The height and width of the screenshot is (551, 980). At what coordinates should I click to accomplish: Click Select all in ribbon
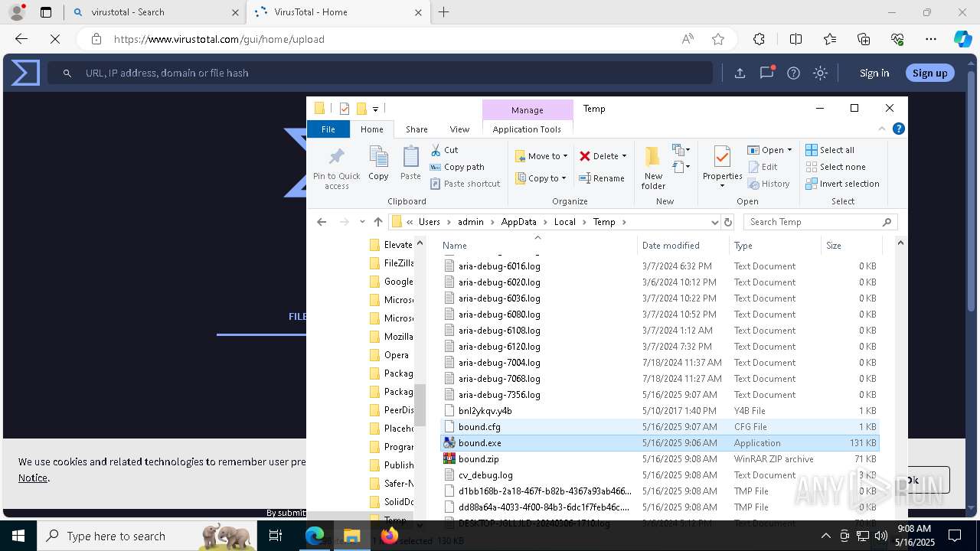pos(830,150)
